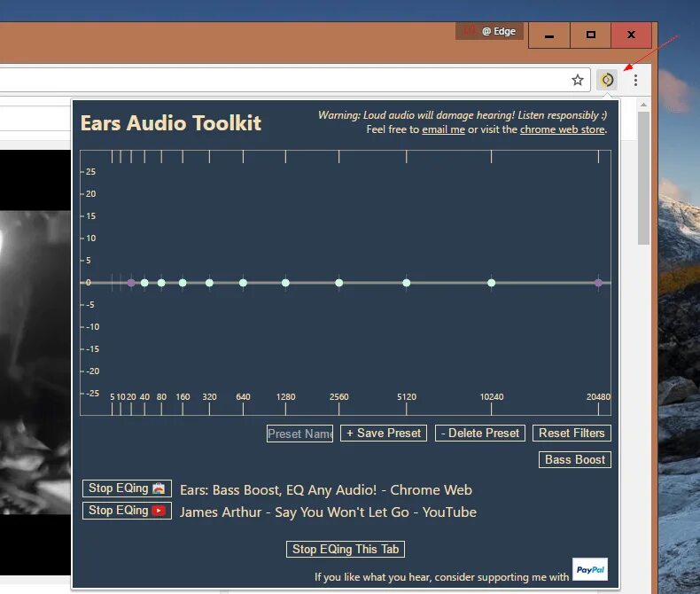Click the - Delete Preset button

coord(480,434)
